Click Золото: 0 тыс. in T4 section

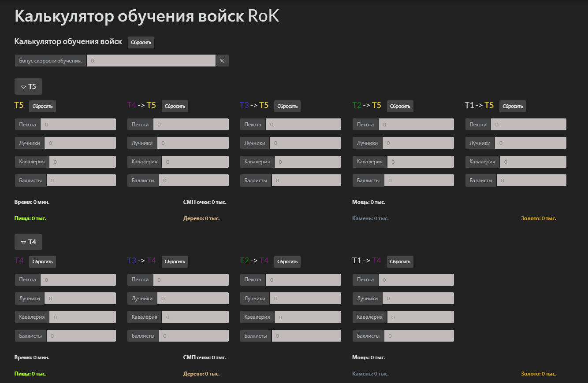(x=539, y=374)
